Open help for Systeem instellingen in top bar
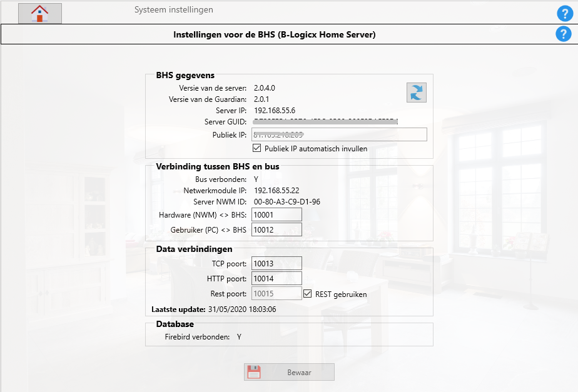Viewport: 578px width, 392px height. pos(565,14)
